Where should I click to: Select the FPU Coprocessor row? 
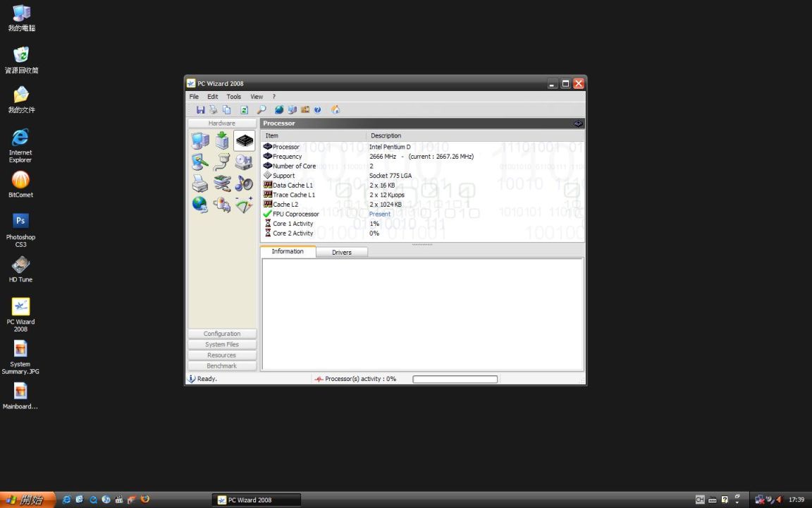tap(422, 214)
